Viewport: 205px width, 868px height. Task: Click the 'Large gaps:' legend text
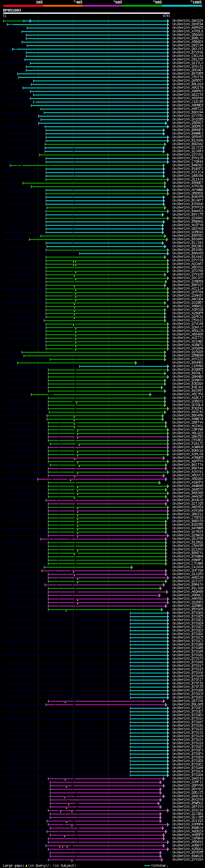click(x=13, y=865)
